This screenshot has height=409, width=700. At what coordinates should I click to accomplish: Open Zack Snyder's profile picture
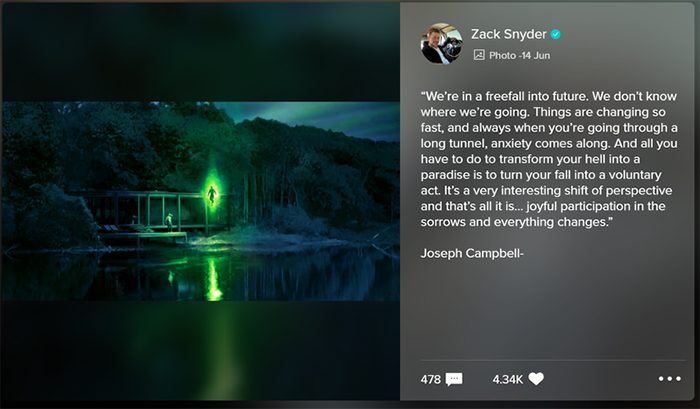442,44
